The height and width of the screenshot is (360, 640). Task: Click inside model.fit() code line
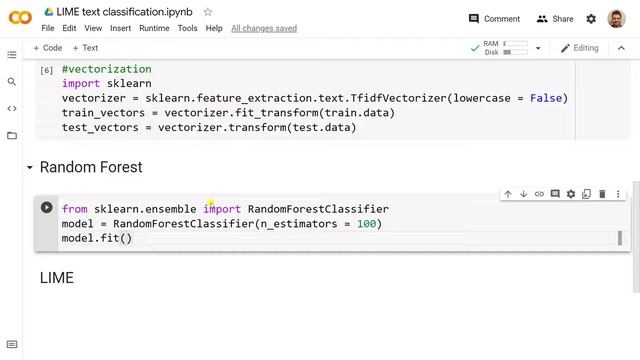pos(97,238)
